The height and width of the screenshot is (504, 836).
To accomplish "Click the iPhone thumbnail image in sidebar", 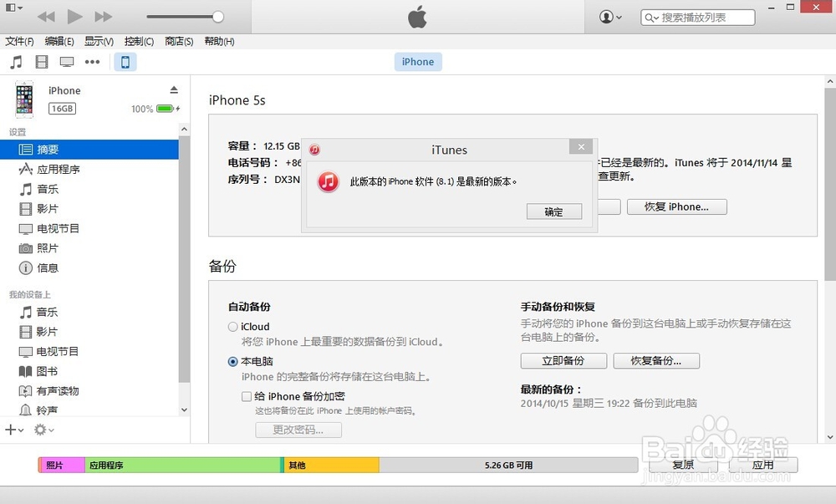I will (x=24, y=99).
